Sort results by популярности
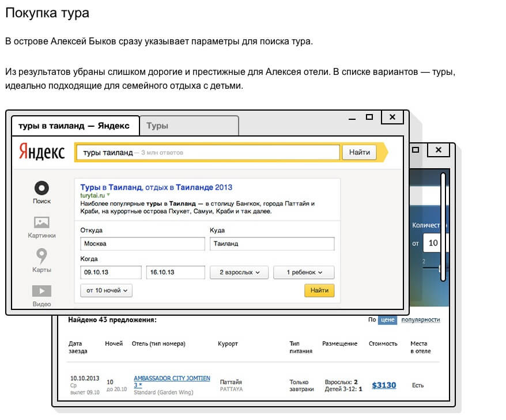 (420, 320)
